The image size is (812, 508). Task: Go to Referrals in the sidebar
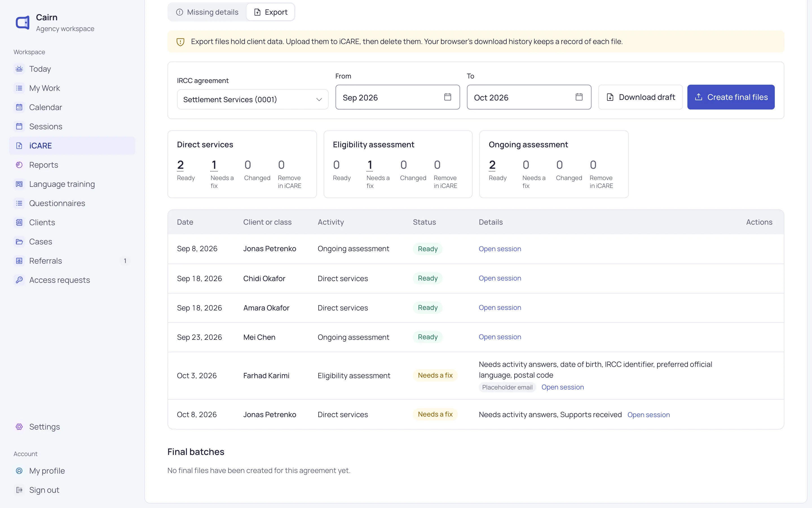[x=72, y=260]
